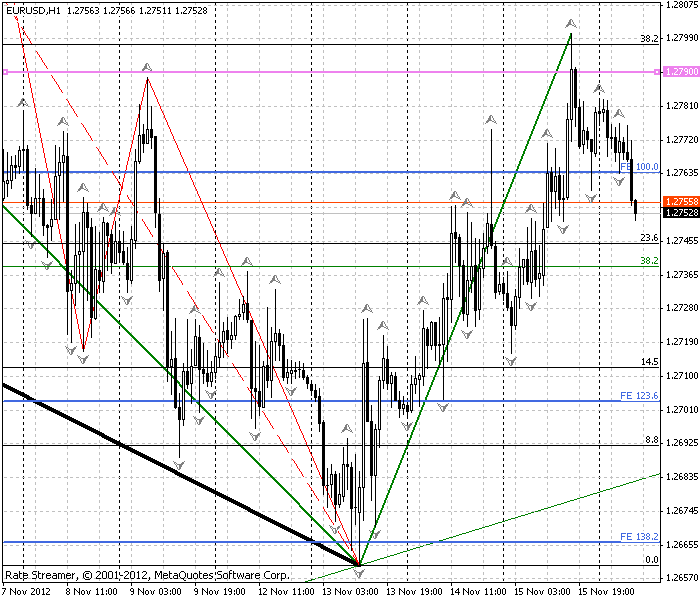700x600 pixels.
Task: Click the 1.27100 price scale value
Action: click(682, 375)
